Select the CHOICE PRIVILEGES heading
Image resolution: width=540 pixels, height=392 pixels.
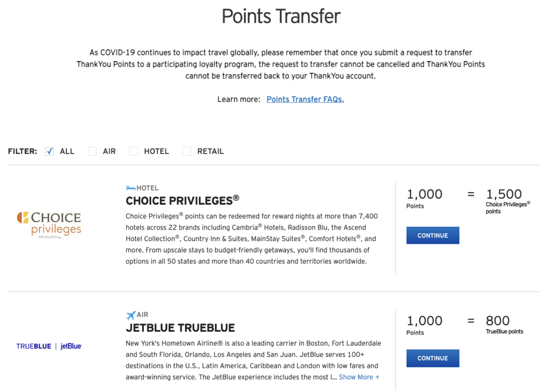tap(182, 200)
